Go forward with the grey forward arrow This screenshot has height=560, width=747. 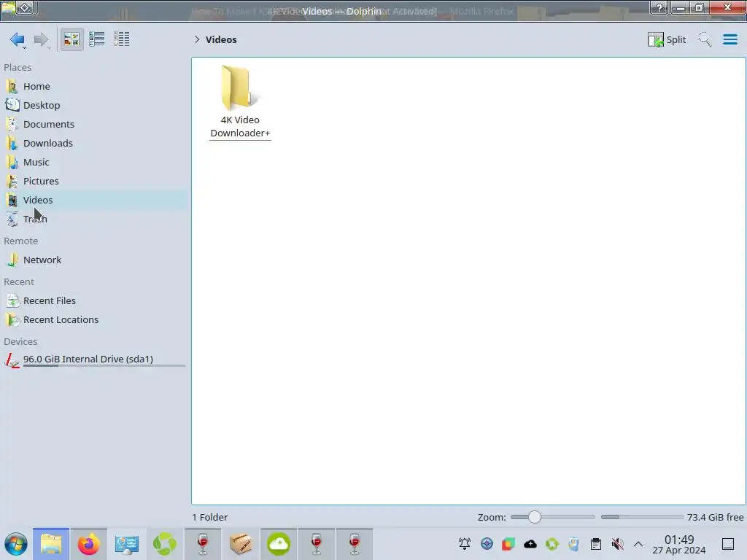pos(42,39)
